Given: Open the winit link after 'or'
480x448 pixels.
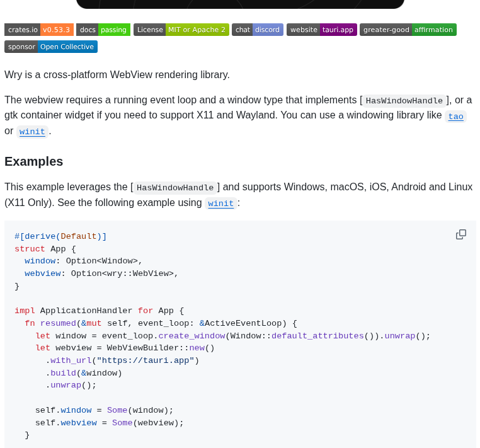Looking at the screenshot, I should tap(32, 132).
